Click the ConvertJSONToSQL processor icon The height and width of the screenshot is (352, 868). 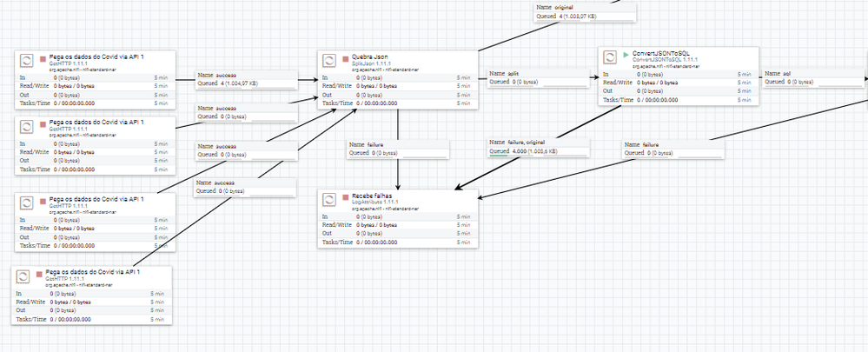(x=610, y=57)
